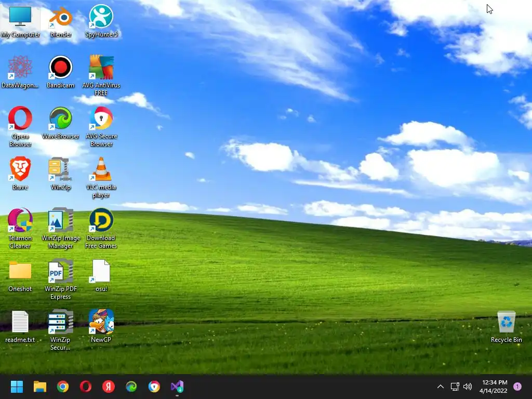Select the osu! desktop shortcut
The width and height of the screenshot is (532, 399).
click(x=101, y=276)
